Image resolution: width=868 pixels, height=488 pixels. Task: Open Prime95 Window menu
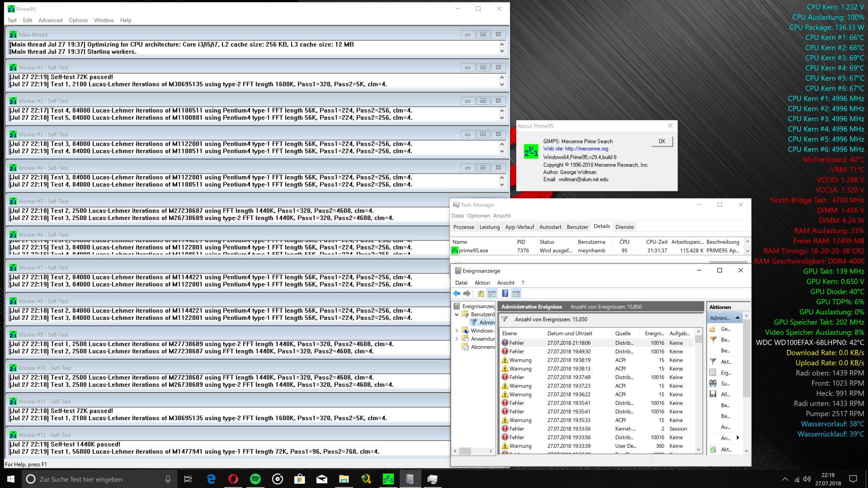104,20
